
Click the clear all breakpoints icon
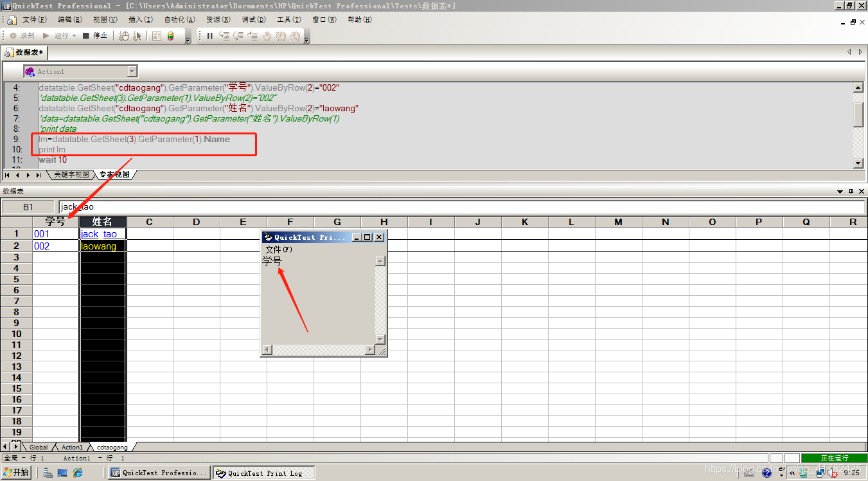click(294, 36)
